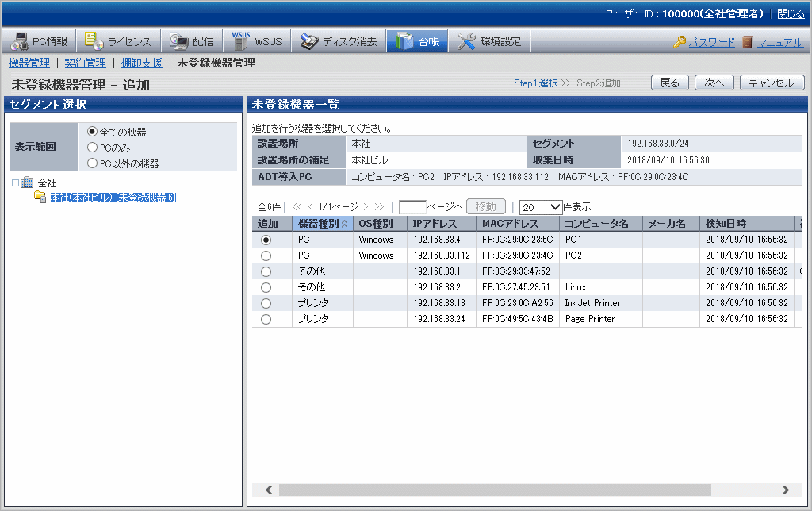812x511 pixels.
Task: Click the 配信 distribution icon
Action: 178,41
